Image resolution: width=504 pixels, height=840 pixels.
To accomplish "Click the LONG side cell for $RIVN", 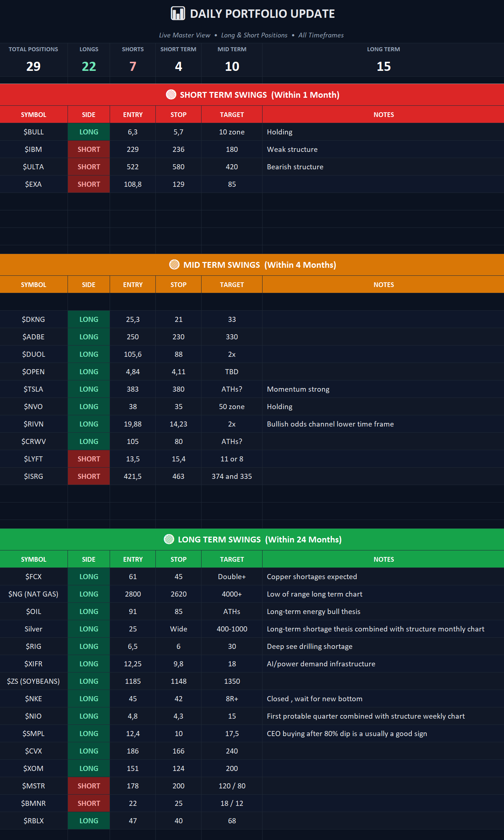I will (89, 424).
